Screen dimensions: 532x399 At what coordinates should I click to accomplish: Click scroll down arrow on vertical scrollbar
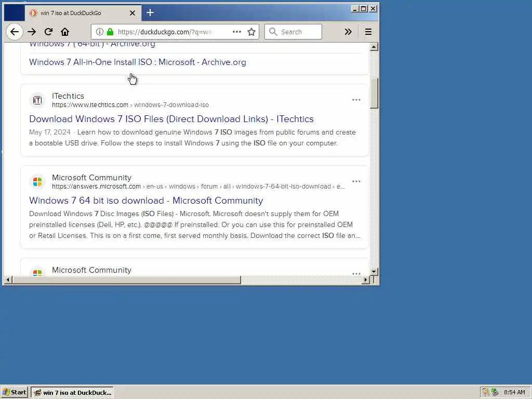click(374, 271)
